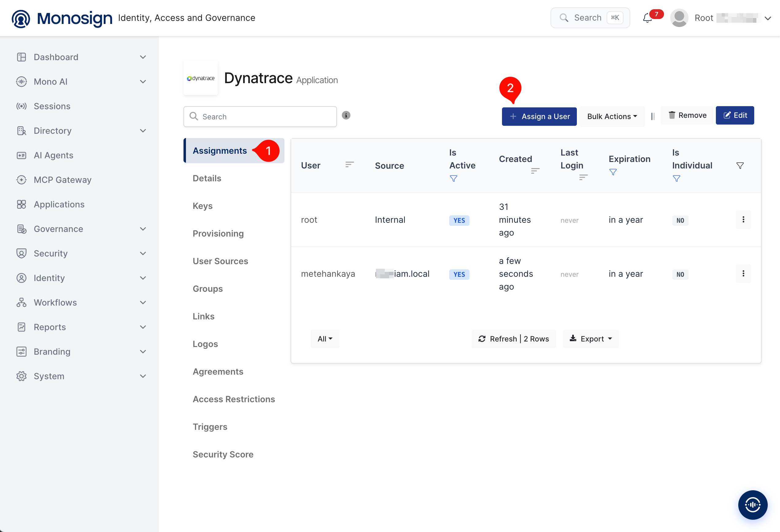The image size is (780, 532).
Task: Open row actions menu for metehankaya
Action: (x=743, y=274)
